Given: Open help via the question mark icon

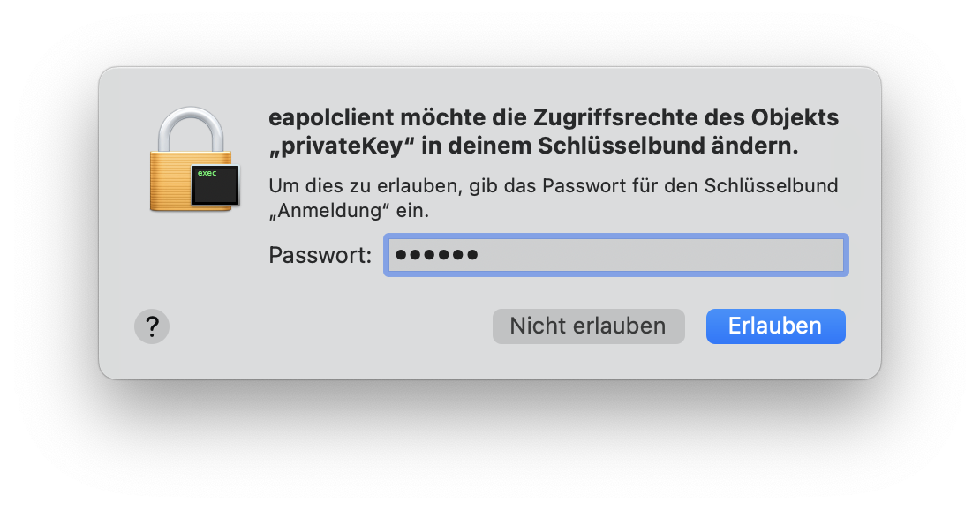Looking at the screenshot, I should click(152, 326).
